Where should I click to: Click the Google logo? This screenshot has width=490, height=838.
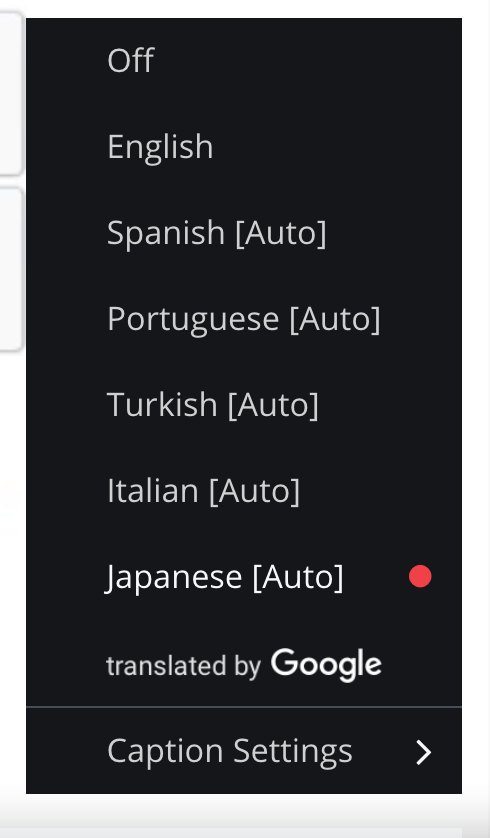pos(326,665)
